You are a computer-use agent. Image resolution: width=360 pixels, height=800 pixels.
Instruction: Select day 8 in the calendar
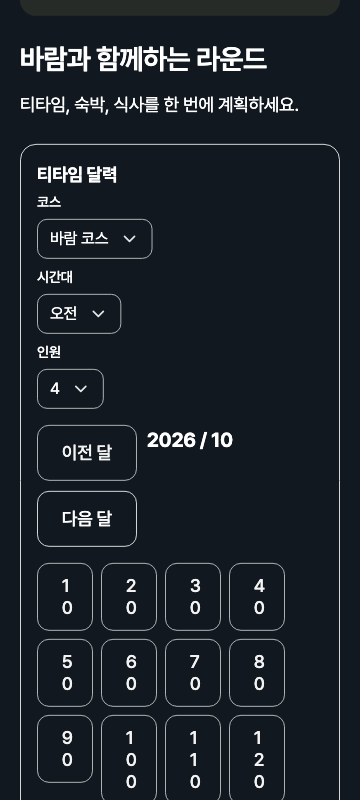[257, 673]
